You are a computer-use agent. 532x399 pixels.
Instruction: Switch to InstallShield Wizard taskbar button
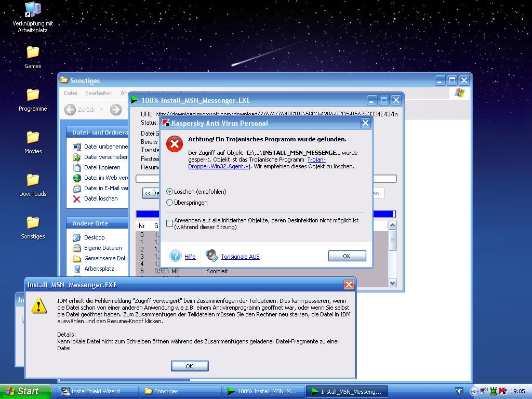(x=97, y=391)
